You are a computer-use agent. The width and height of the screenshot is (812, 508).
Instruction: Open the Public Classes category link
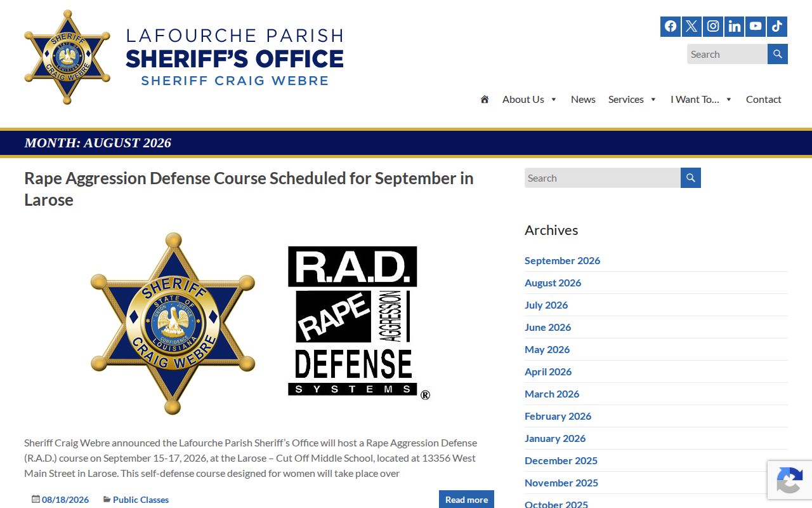pyautogui.click(x=141, y=500)
